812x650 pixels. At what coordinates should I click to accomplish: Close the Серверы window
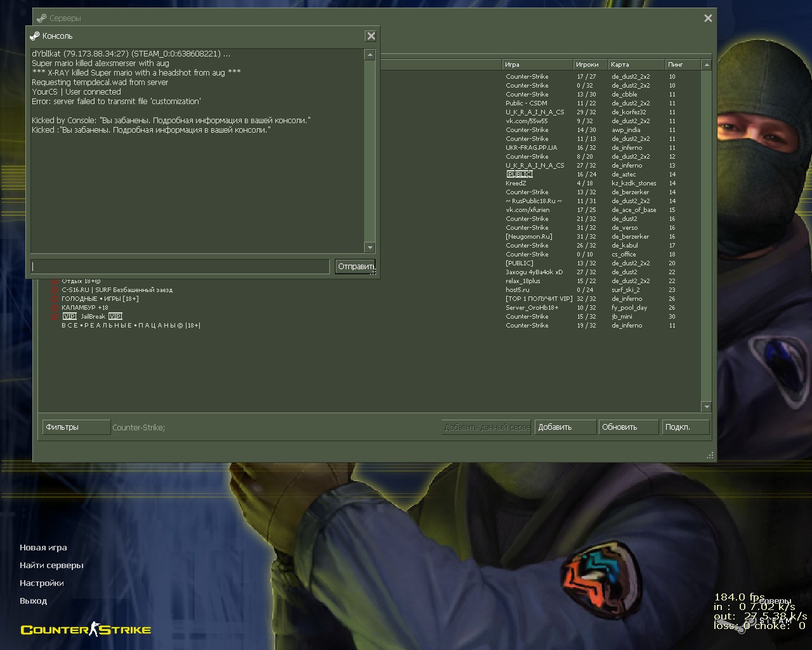click(x=708, y=18)
